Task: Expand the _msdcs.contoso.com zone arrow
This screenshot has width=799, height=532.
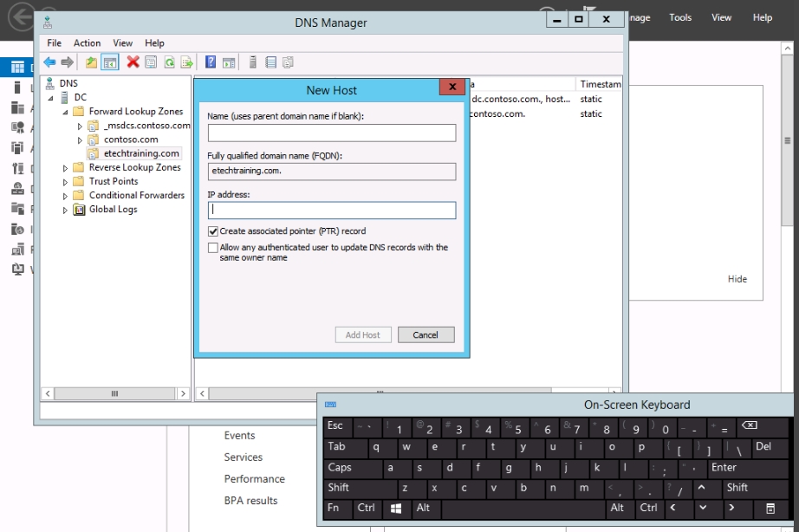Action: (80, 126)
